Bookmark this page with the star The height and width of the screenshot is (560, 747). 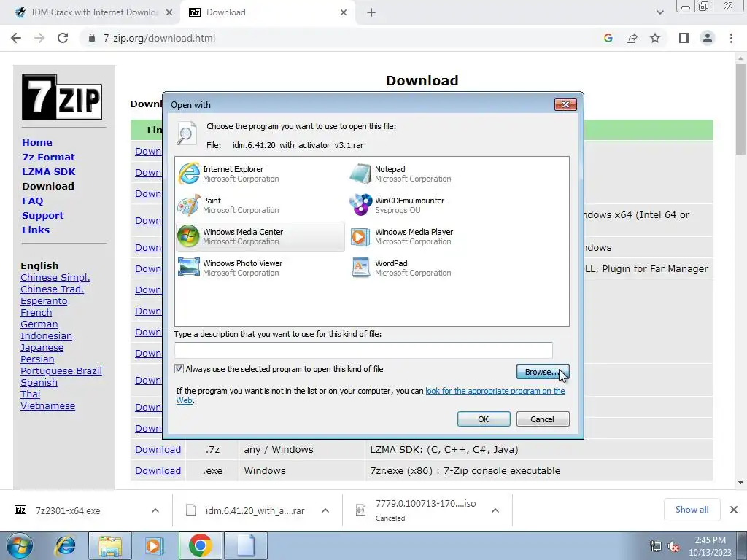655,38
